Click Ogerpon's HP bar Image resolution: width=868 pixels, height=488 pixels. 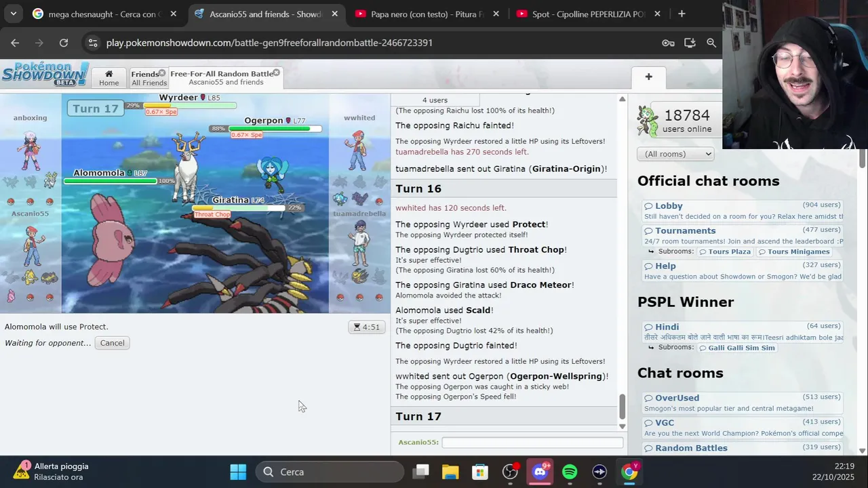[276, 128]
